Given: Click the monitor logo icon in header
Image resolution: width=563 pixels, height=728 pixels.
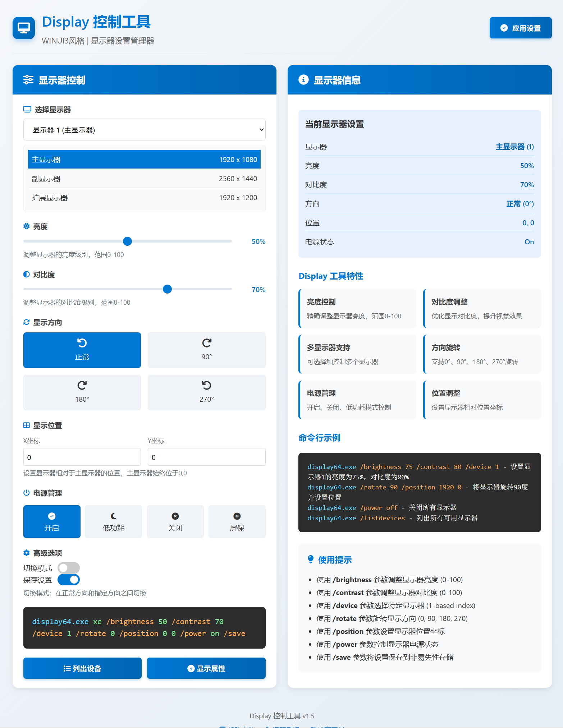Looking at the screenshot, I should click(x=24, y=28).
